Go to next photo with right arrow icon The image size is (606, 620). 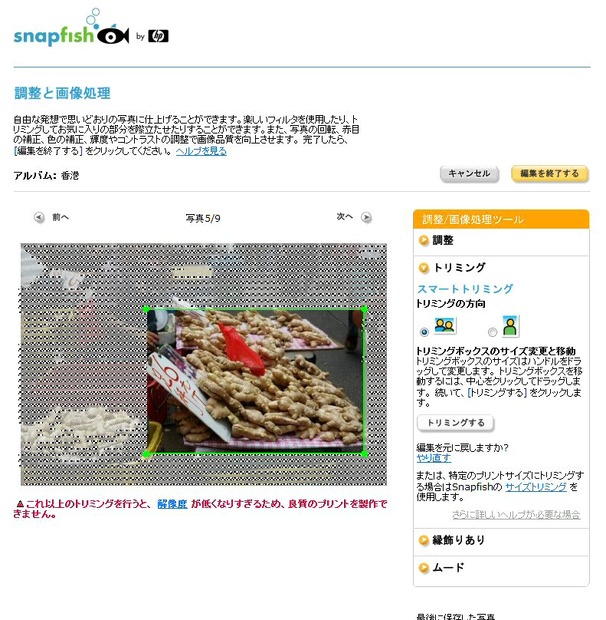366,217
